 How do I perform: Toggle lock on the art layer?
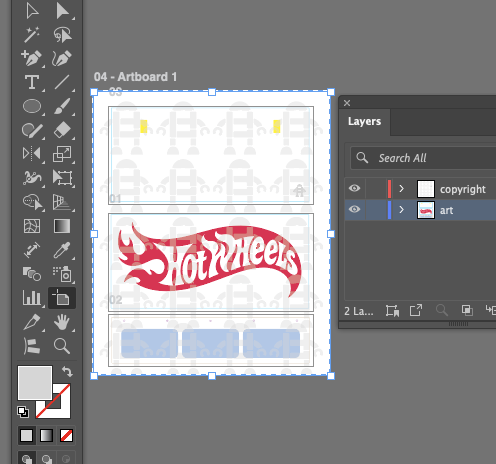pyautogui.click(x=376, y=210)
